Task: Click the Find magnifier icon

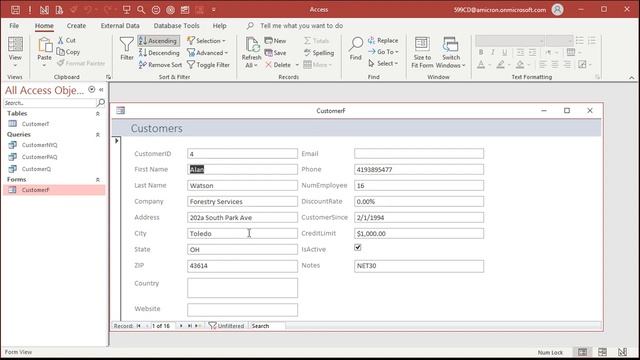Action: click(x=356, y=44)
